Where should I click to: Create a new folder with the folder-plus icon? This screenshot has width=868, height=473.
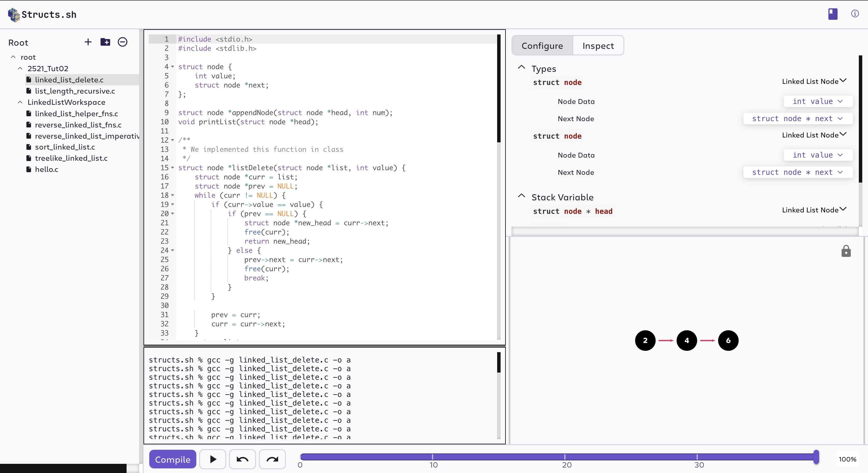105,42
